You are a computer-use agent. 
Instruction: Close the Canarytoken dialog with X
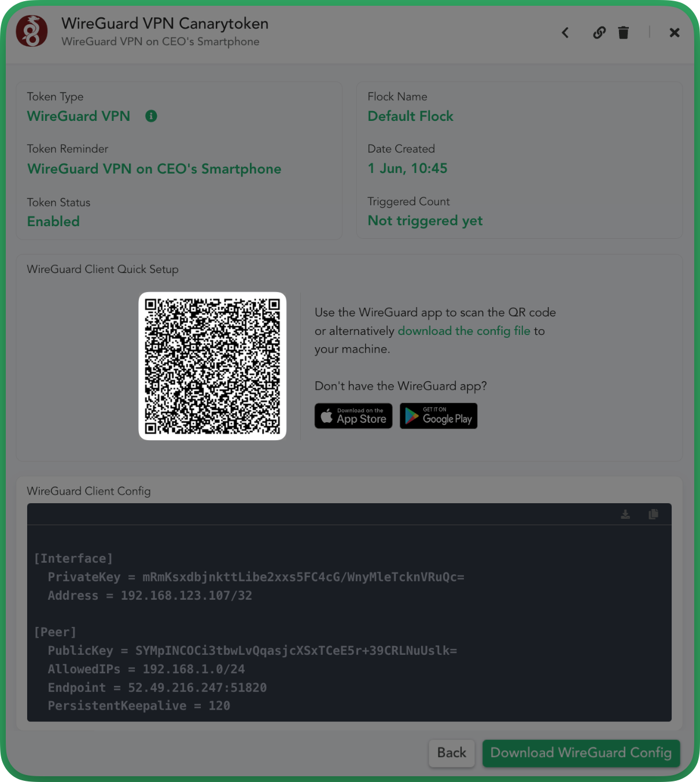click(675, 33)
